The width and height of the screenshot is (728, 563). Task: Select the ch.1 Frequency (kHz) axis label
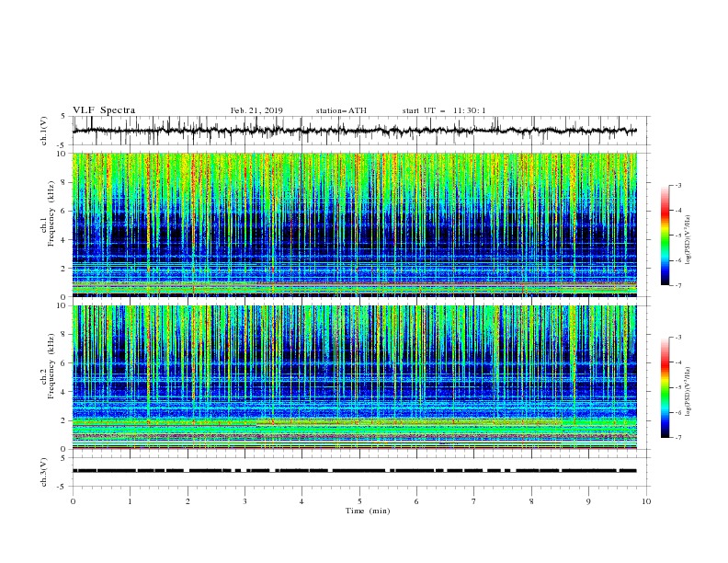(x=48, y=212)
